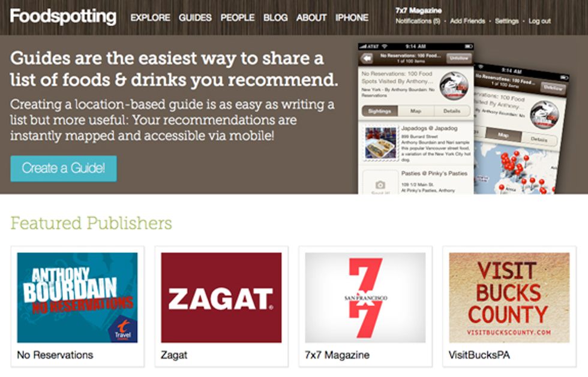The height and width of the screenshot is (377, 588).
Task: Open account Settings link
Action: coord(506,21)
